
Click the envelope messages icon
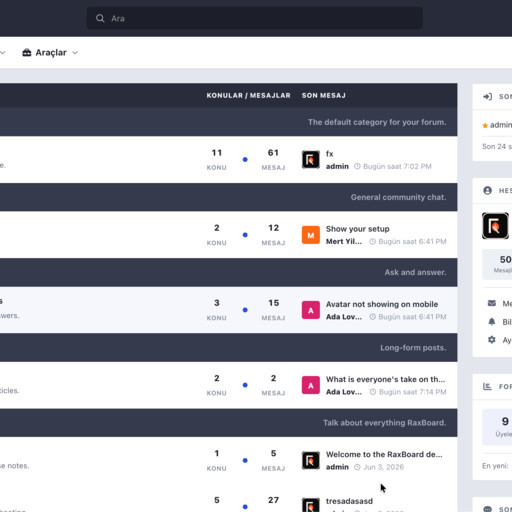tap(492, 303)
